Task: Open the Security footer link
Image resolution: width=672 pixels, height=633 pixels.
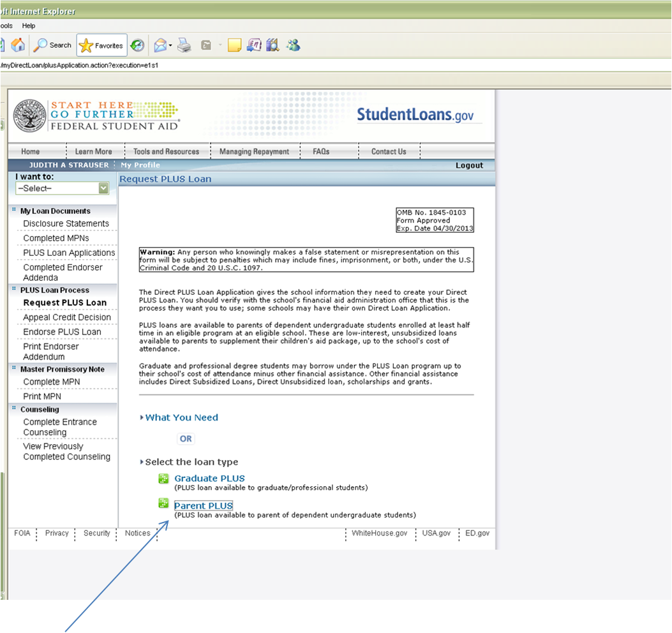Action: tap(97, 533)
